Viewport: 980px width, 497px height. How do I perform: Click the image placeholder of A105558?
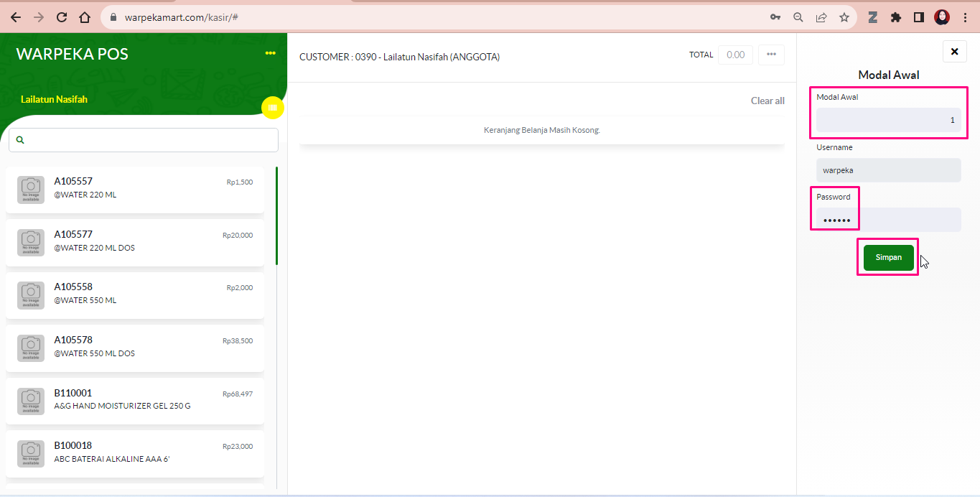click(x=31, y=295)
